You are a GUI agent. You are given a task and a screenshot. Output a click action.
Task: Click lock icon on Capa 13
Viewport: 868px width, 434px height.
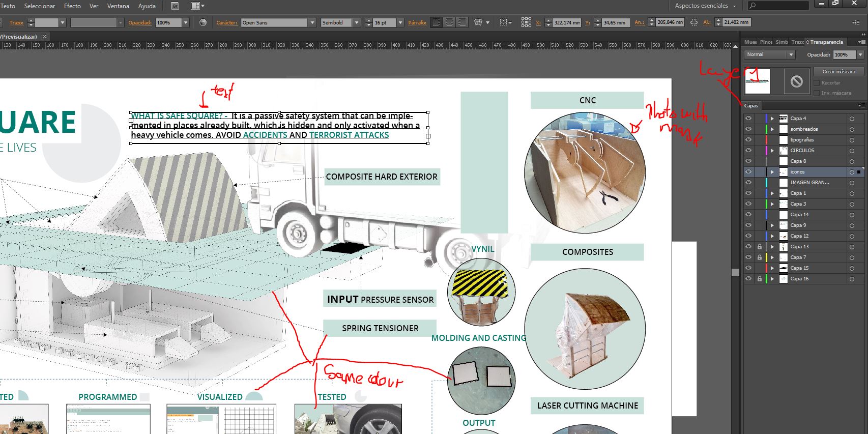click(760, 247)
